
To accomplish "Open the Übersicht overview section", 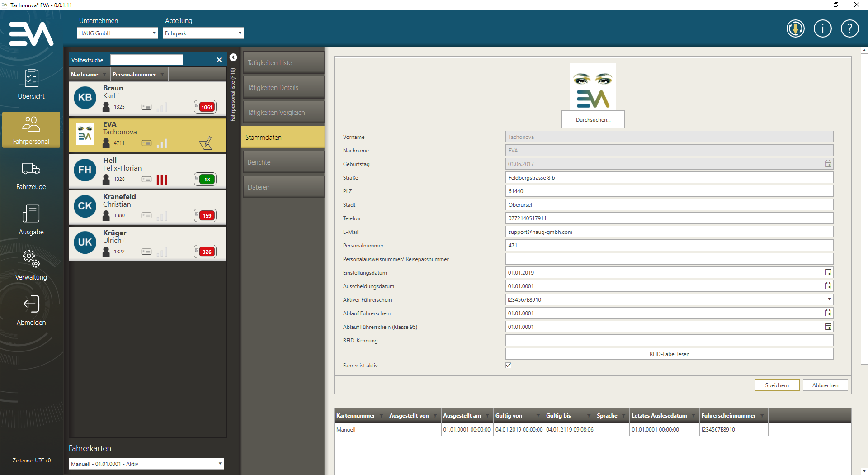I will 31,84.
